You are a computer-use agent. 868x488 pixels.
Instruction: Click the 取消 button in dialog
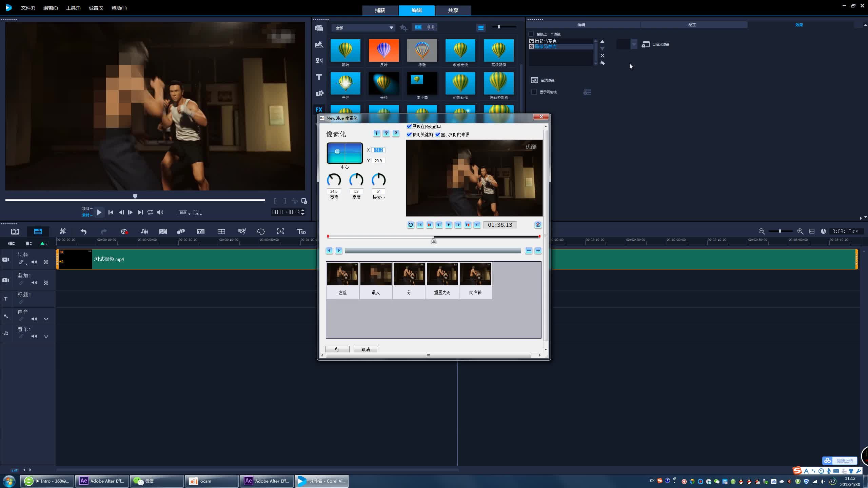click(x=366, y=349)
